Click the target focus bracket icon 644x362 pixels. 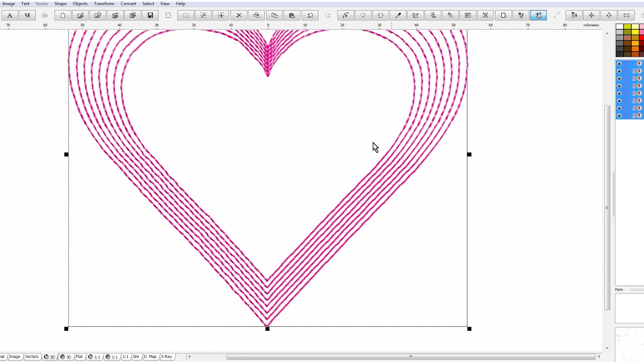[x=486, y=15]
